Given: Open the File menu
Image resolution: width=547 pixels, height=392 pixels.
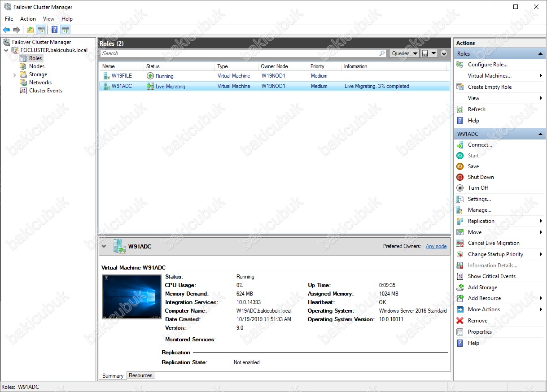Looking at the screenshot, I should pos(9,19).
